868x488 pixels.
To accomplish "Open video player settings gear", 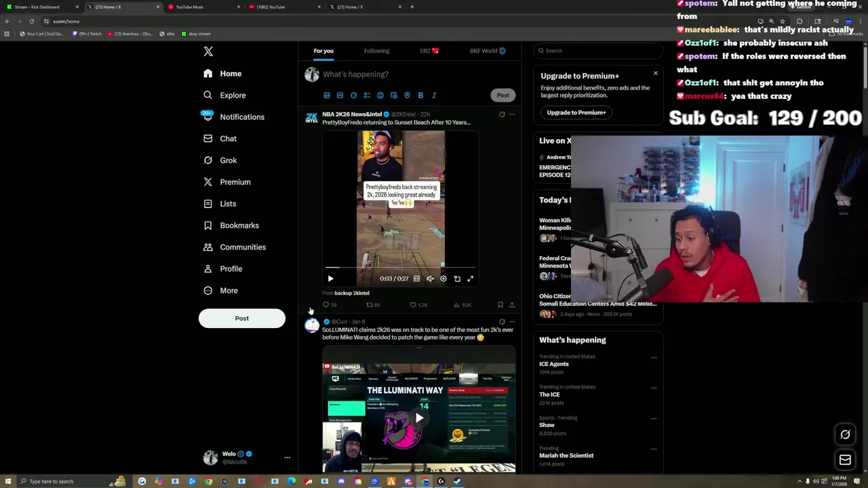I will pos(443,279).
